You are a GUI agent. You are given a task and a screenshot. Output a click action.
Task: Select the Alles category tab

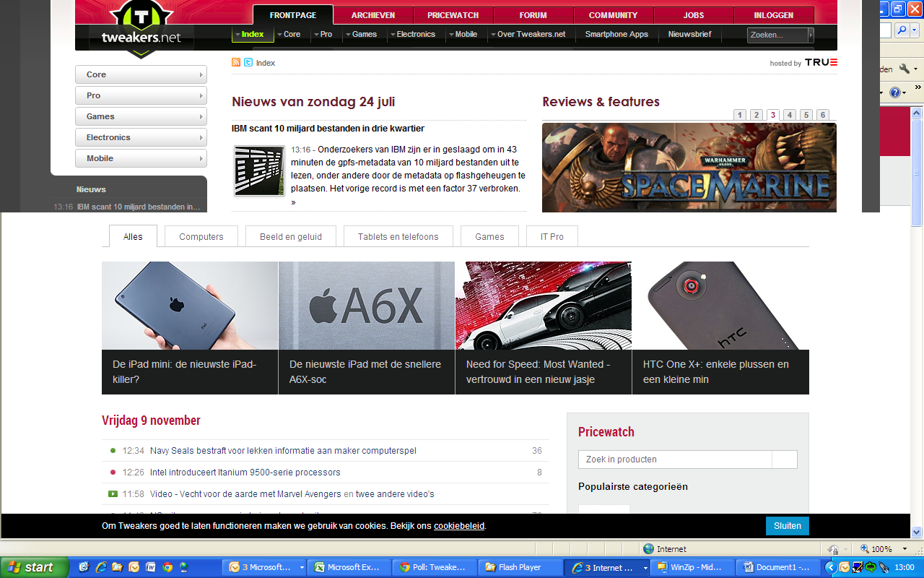coord(133,236)
